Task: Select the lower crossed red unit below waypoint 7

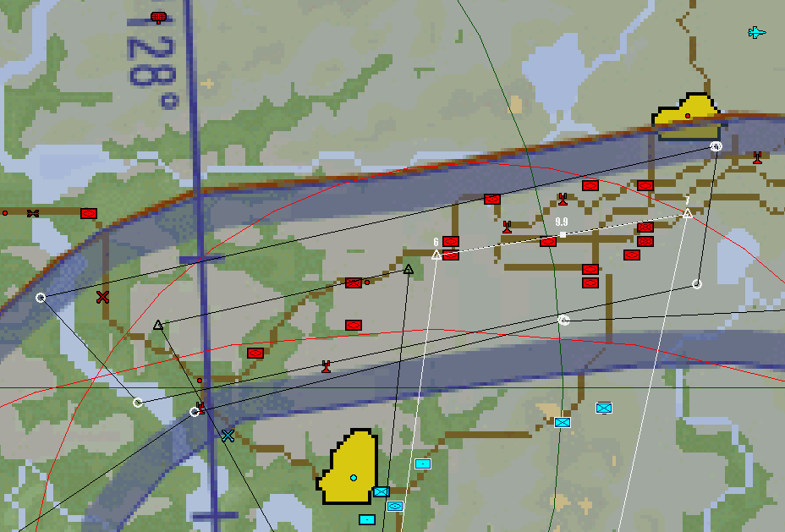Action: 645,242
